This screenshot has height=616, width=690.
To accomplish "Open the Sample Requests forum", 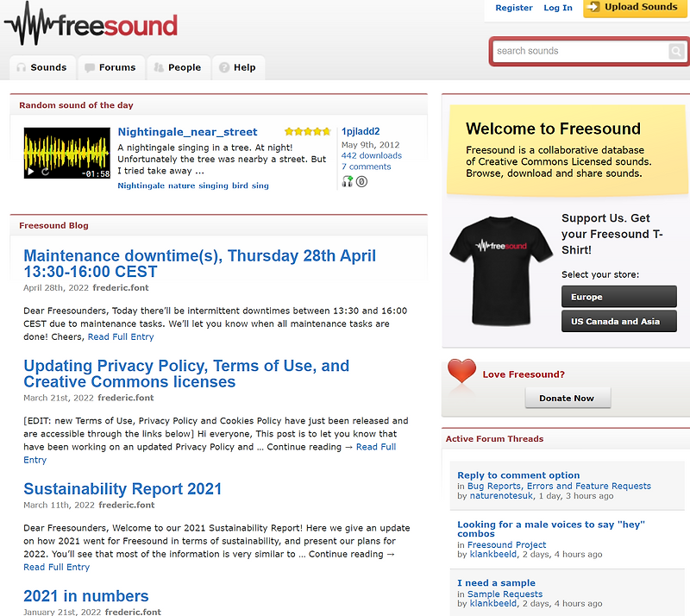I will 505,594.
